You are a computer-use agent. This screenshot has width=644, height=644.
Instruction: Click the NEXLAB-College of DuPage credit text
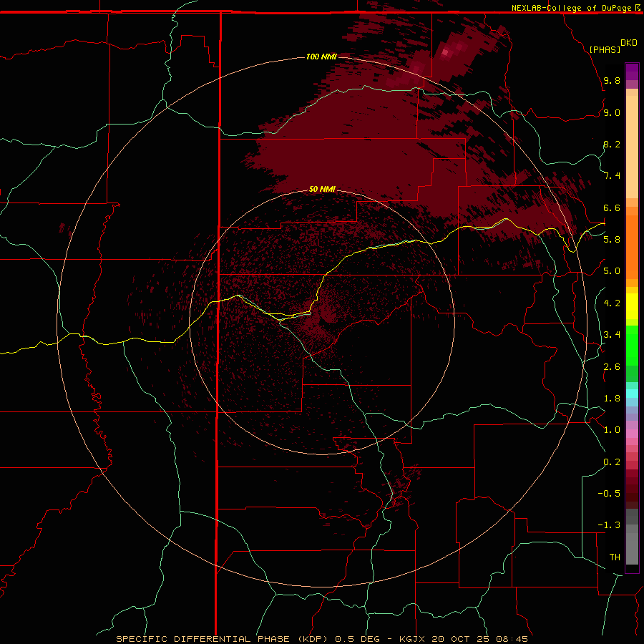pos(571,8)
